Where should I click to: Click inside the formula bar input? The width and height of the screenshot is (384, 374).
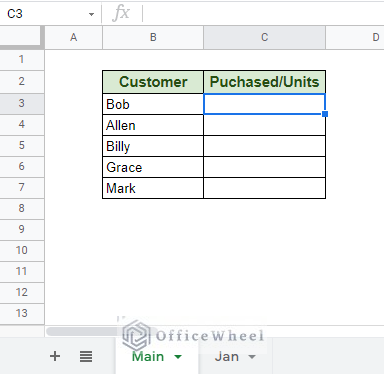click(x=263, y=14)
